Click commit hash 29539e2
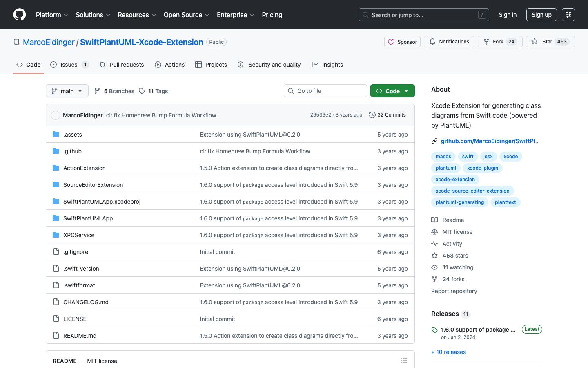Viewport: 588px width, 368px height. [321, 115]
